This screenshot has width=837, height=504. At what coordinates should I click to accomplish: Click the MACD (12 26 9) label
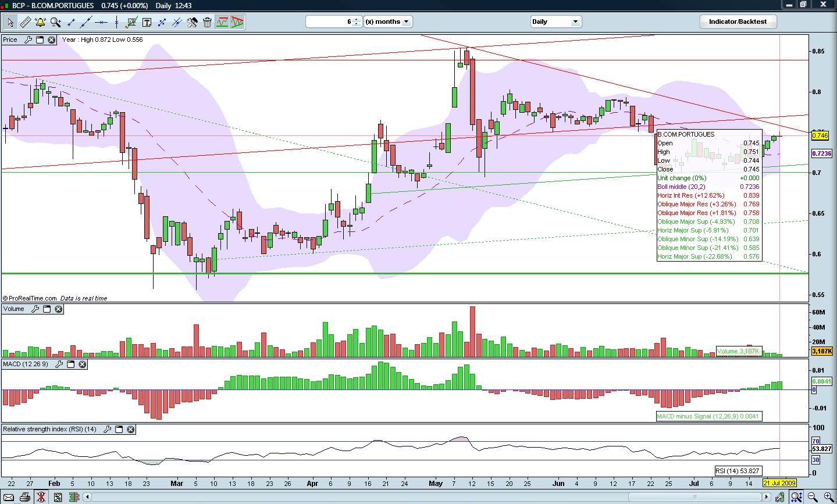pos(26,364)
